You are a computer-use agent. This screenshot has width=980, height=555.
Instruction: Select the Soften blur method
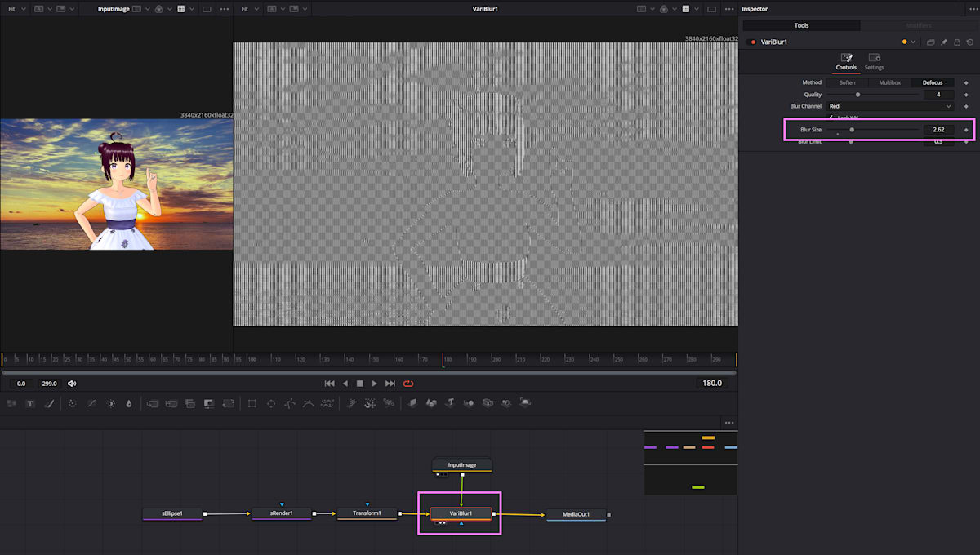(x=847, y=82)
